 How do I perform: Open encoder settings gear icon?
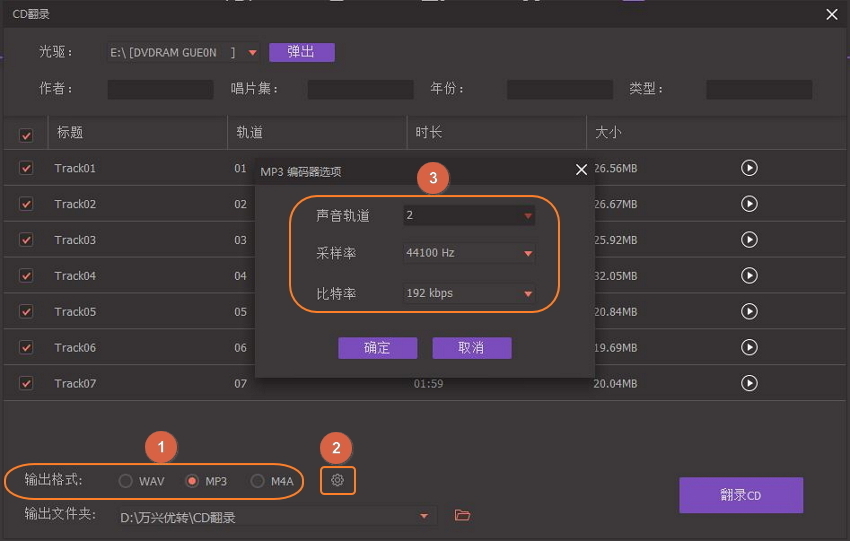(337, 481)
